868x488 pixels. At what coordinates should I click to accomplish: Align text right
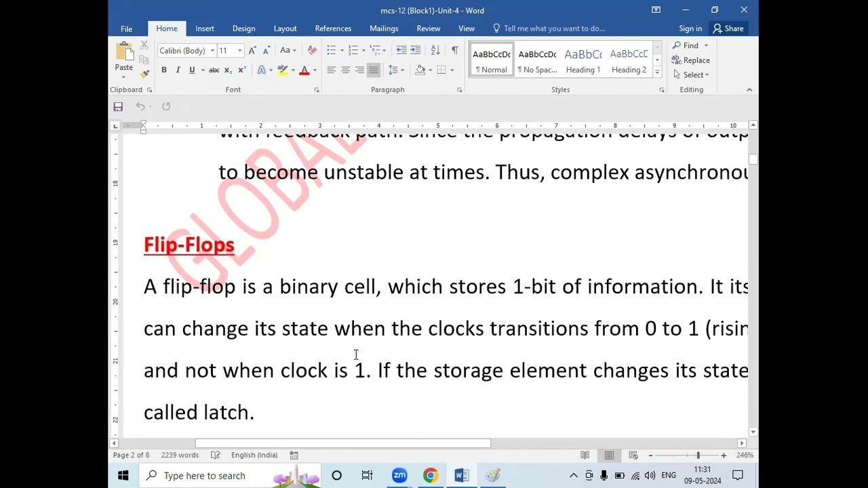tap(359, 70)
